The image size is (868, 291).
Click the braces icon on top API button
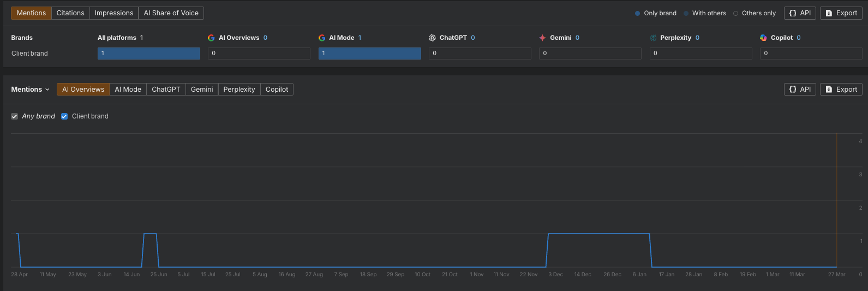click(x=793, y=13)
